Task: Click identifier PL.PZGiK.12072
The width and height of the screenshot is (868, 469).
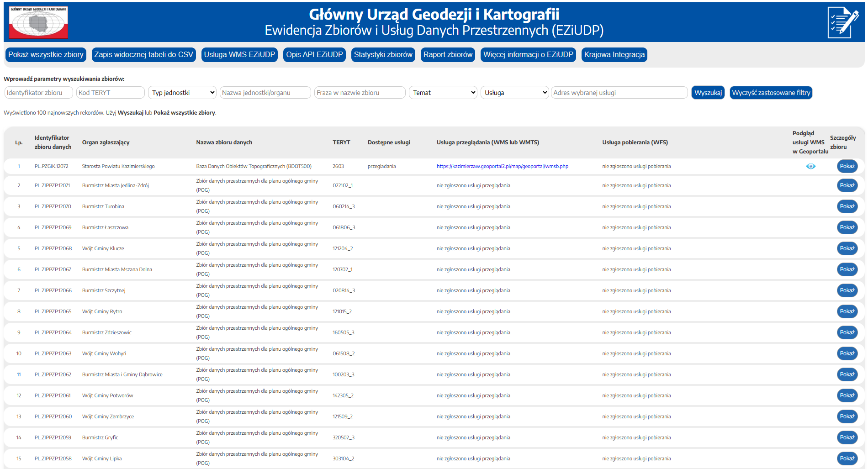Action: 52,166
